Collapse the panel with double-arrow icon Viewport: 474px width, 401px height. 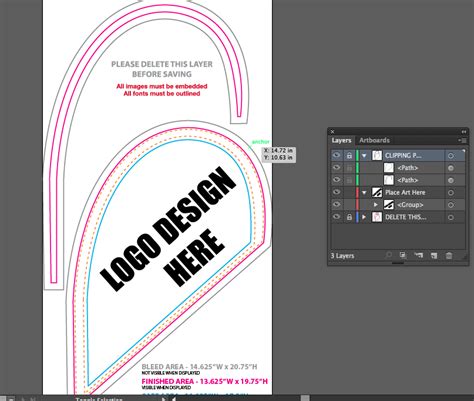(x=464, y=132)
